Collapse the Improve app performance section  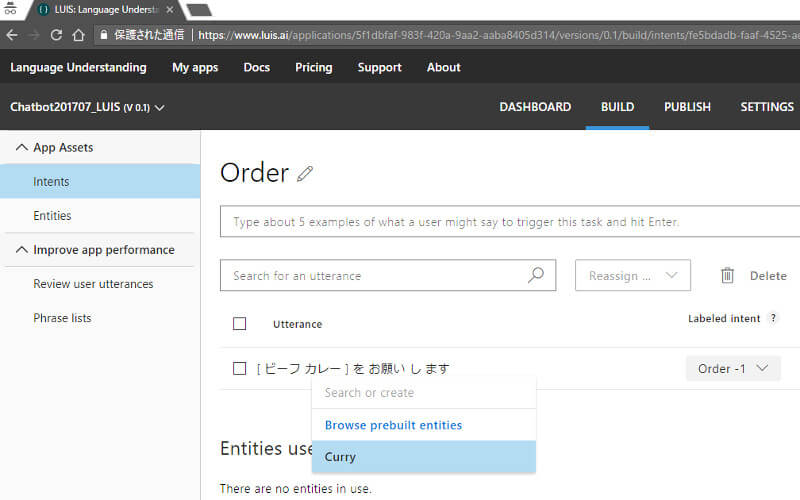21,249
